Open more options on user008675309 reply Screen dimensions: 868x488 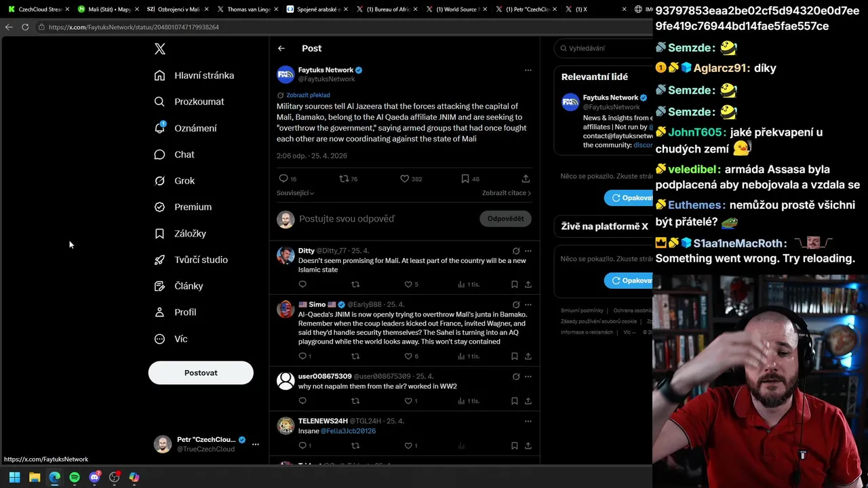pyautogui.click(x=528, y=377)
